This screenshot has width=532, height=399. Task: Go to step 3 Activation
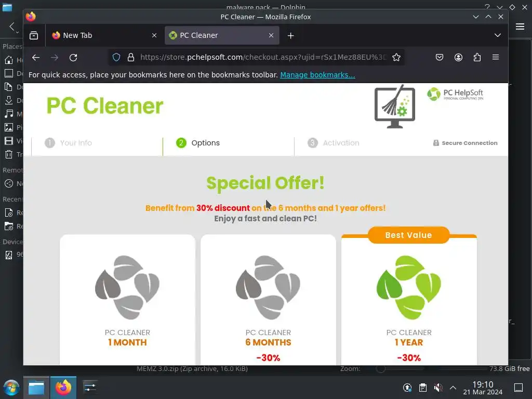[x=333, y=143]
